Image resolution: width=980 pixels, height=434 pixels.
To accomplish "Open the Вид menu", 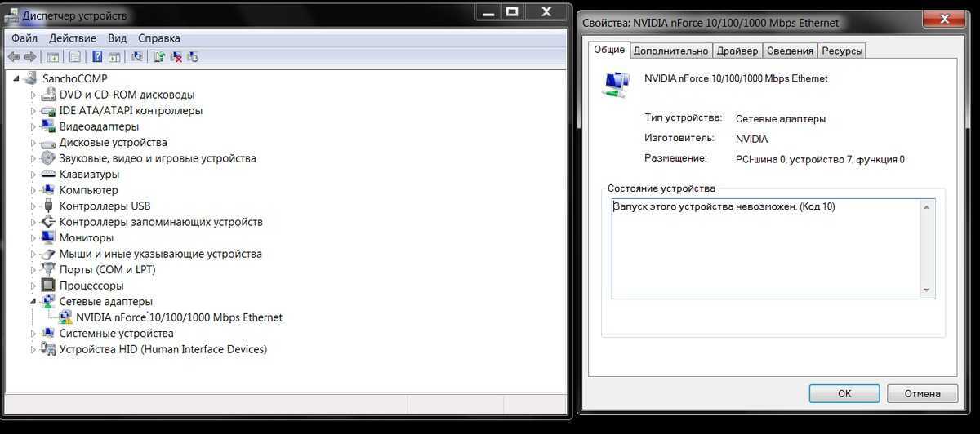I will point(118,38).
